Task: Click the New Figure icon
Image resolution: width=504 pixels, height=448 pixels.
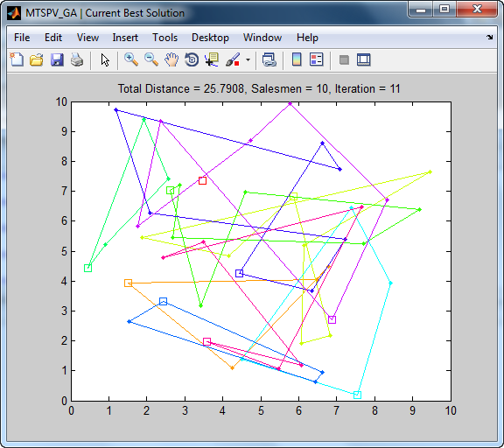Action: (17, 59)
